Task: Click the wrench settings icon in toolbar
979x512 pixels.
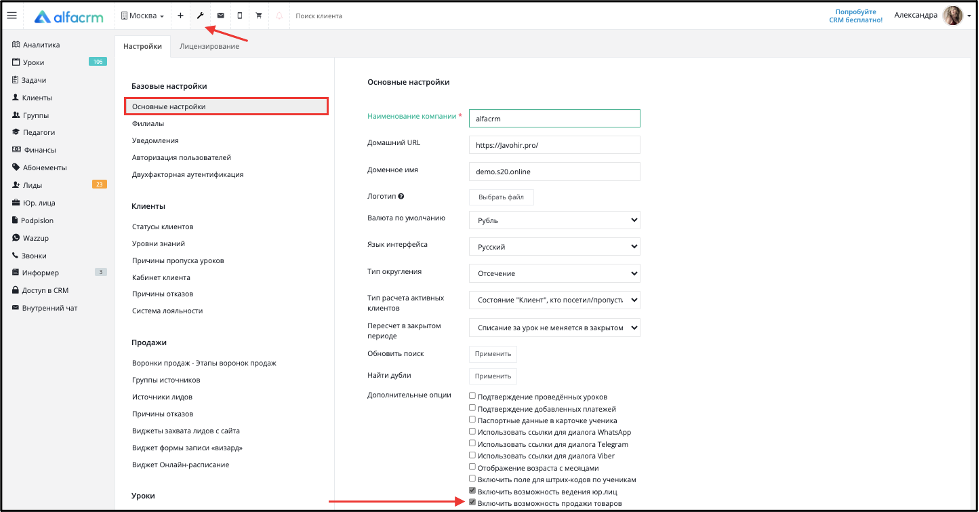Action: point(200,16)
